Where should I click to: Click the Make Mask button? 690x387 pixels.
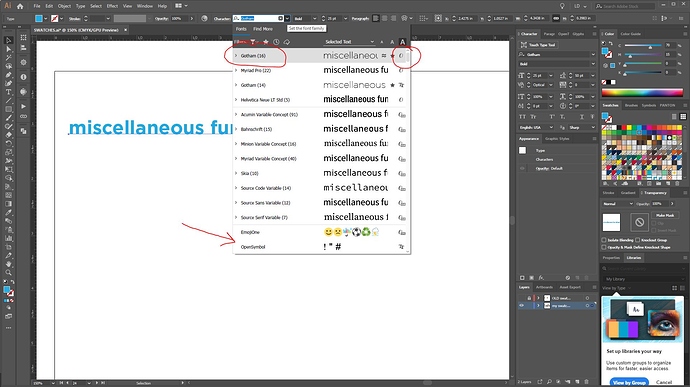click(665, 215)
